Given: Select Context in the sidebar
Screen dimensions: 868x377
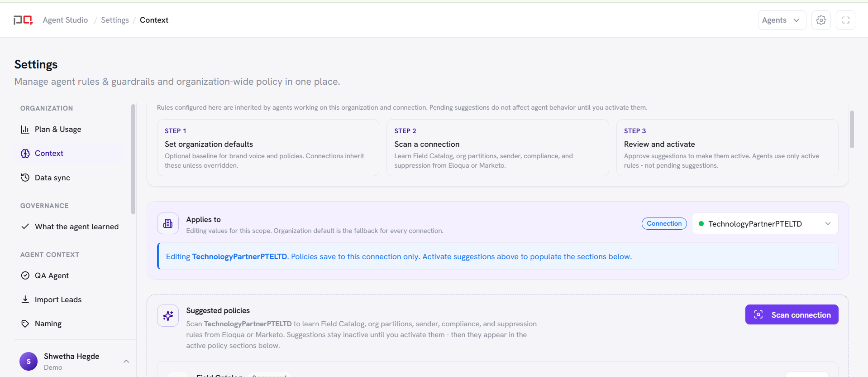Looking at the screenshot, I should [x=70, y=154].
